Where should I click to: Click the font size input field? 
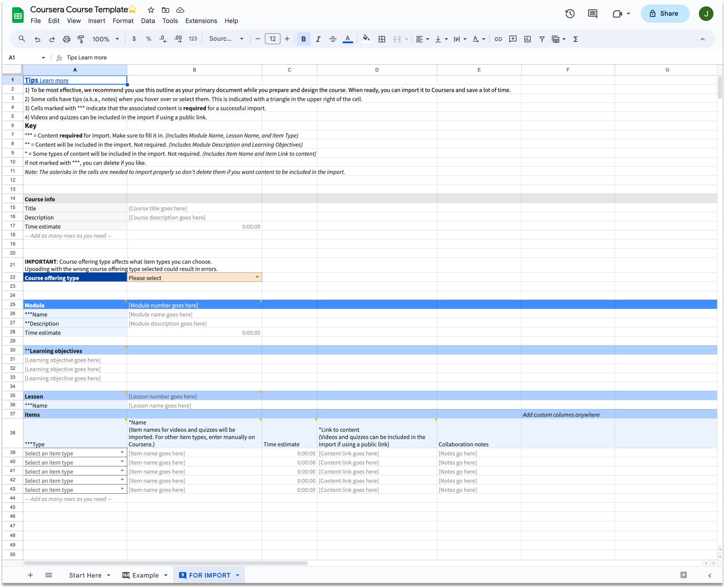click(x=272, y=39)
